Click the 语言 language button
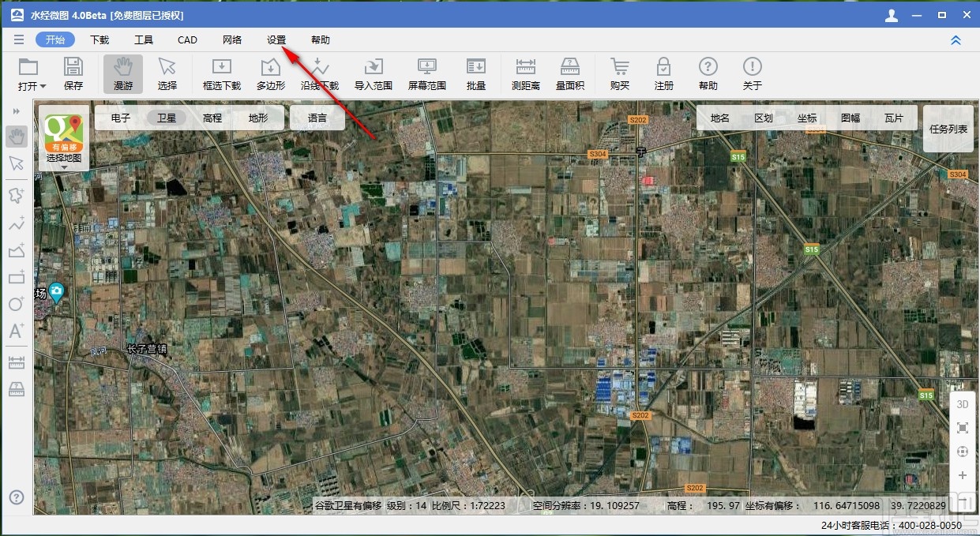The width and height of the screenshot is (980, 536). pyautogui.click(x=317, y=118)
